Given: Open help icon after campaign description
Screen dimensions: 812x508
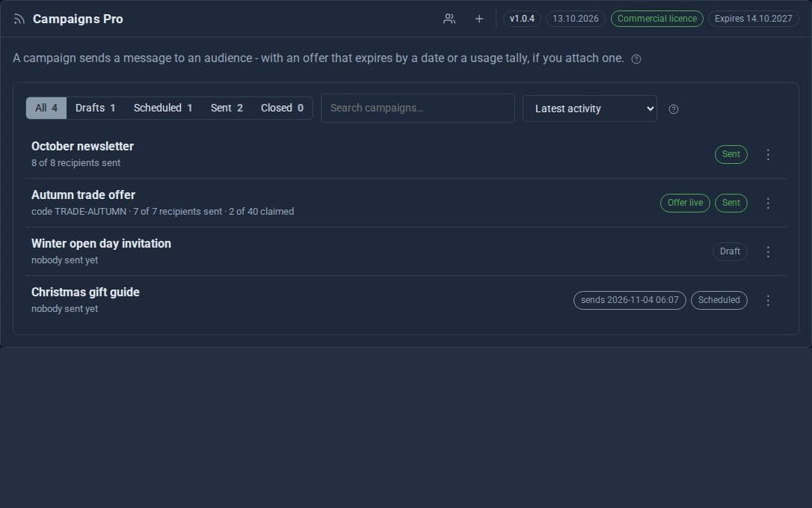Looking at the screenshot, I should coord(636,59).
